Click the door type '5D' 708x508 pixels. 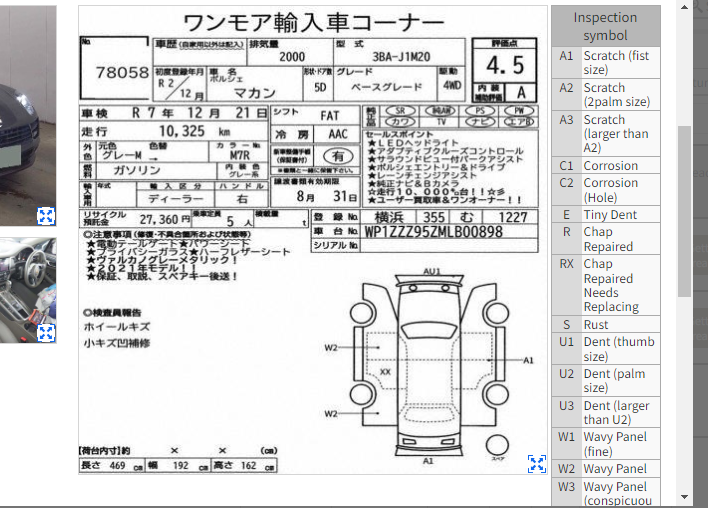click(x=320, y=87)
